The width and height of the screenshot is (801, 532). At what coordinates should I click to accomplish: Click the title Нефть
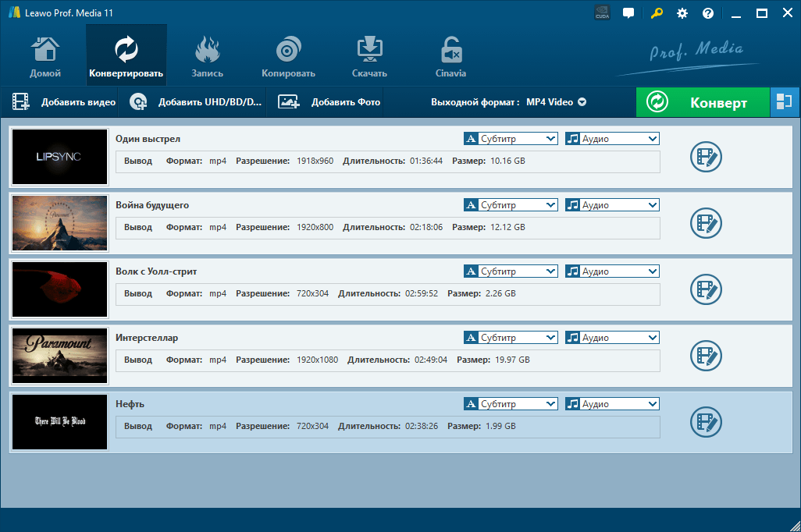[130, 404]
